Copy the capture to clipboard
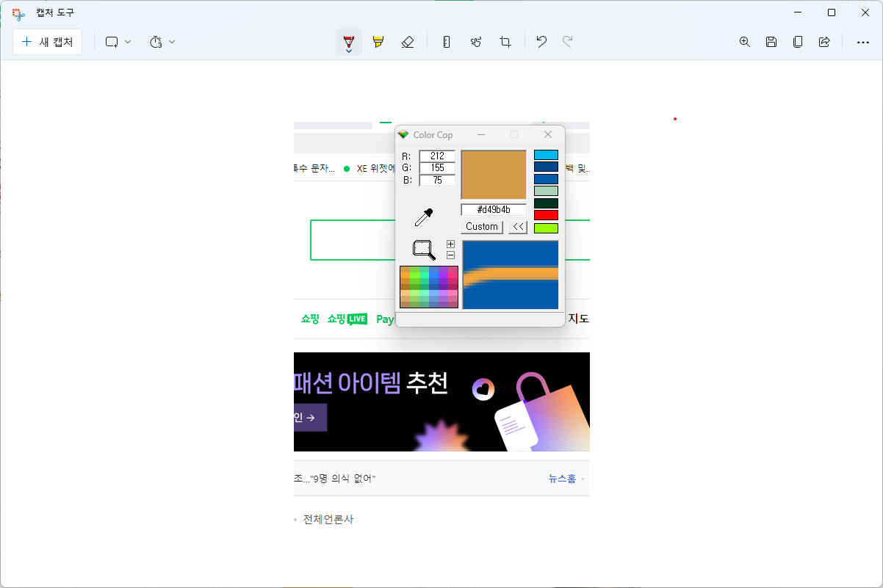Screen dimensions: 883x588 tap(798, 42)
